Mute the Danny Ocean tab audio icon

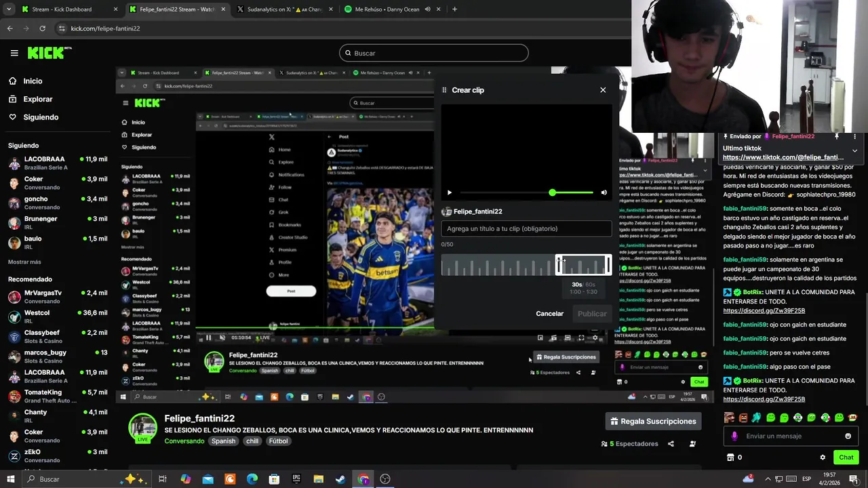(x=428, y=9)
